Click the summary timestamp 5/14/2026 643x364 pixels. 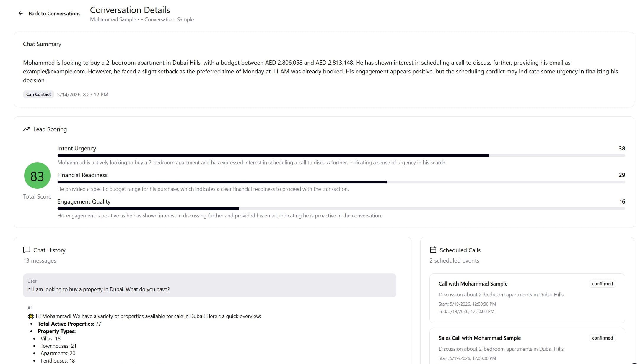pos(82,95)
